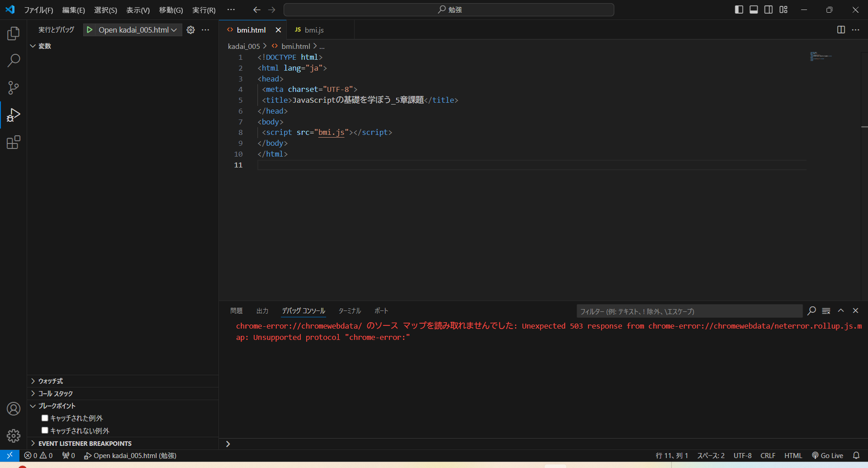
Task: Switch to the 問題 problems tab
Action: (x=237, y=311)
